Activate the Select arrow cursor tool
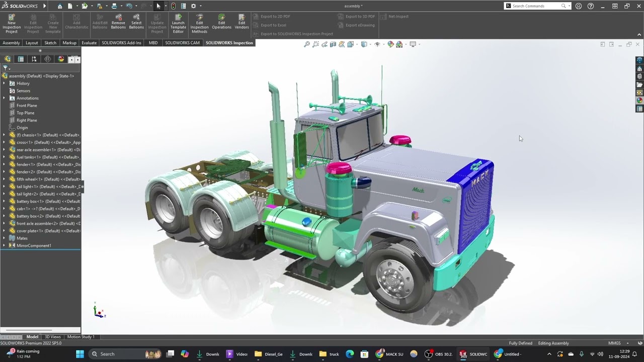644x362 pixels. 158,6
